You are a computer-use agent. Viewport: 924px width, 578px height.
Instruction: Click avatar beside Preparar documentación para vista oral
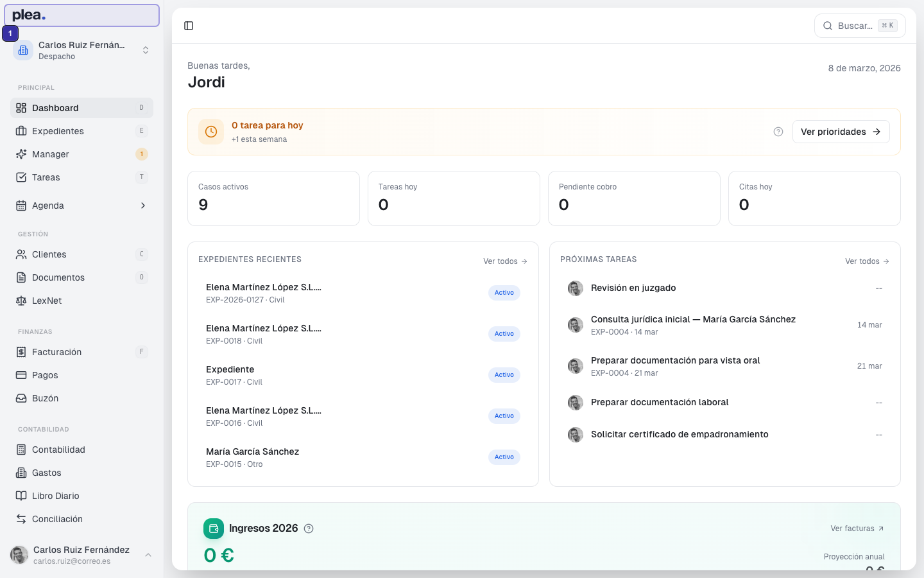point(576,366)
